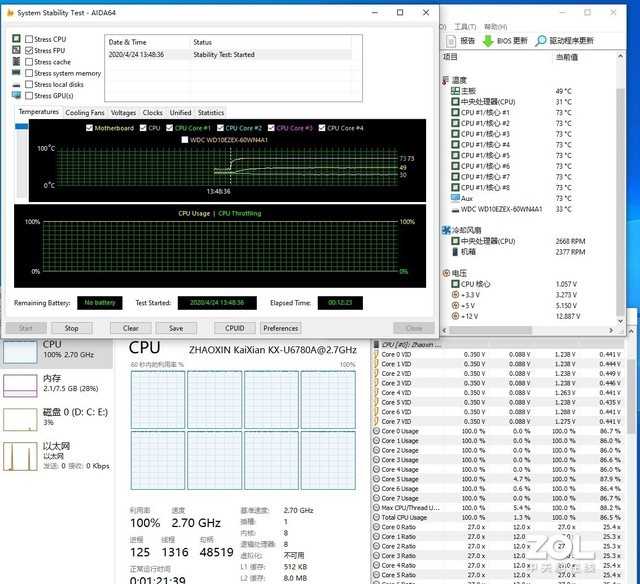
Task: Enable the Stress GPU(s) checkbox
Action: coord(29,96)
